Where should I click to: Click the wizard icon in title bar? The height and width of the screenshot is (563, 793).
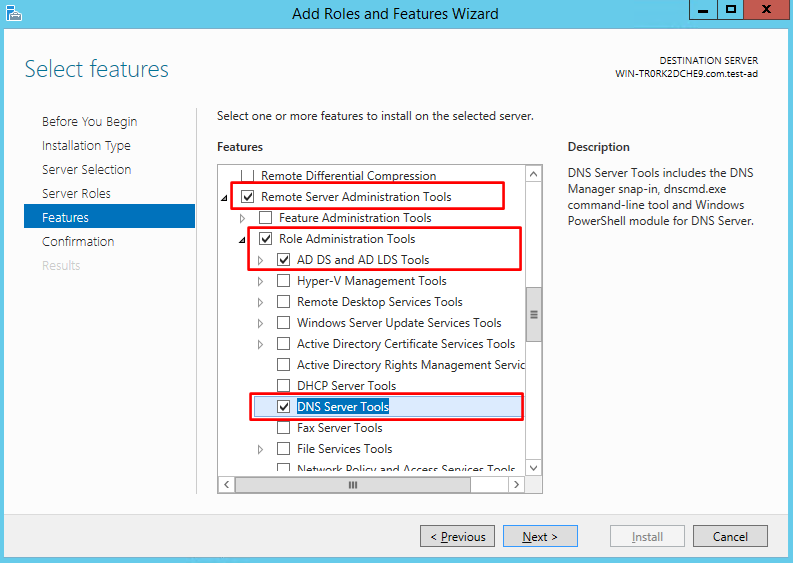point(12,12)
